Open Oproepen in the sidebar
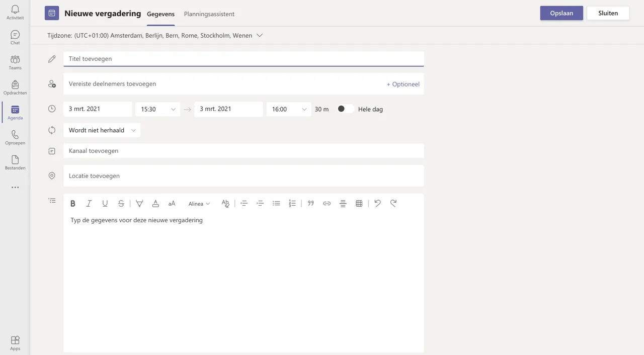 pos(15,138)
